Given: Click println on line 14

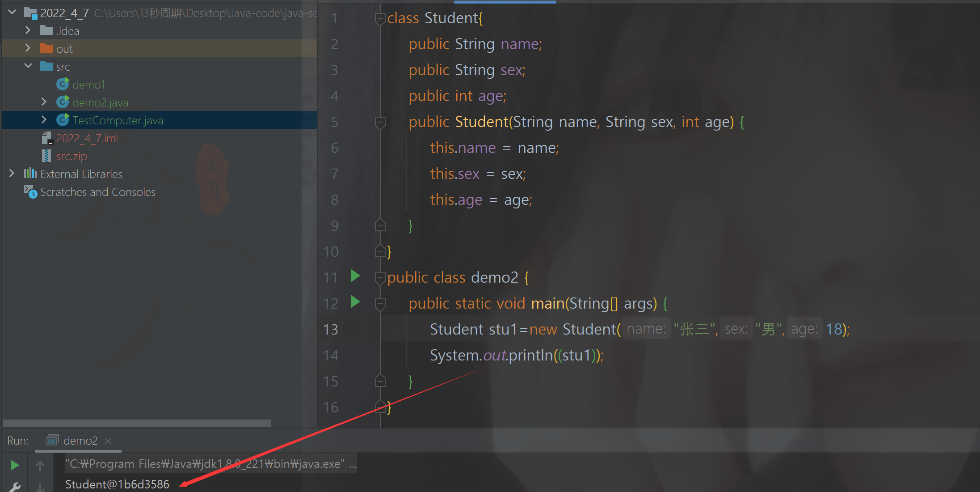Looking at the screenshot, I should click(531, 356).
